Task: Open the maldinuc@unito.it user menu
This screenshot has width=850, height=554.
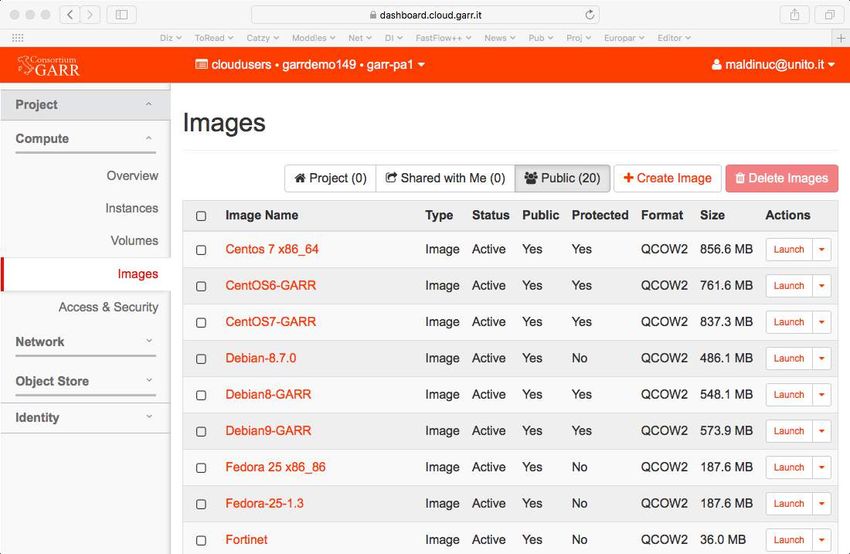Action: (772, 65)
